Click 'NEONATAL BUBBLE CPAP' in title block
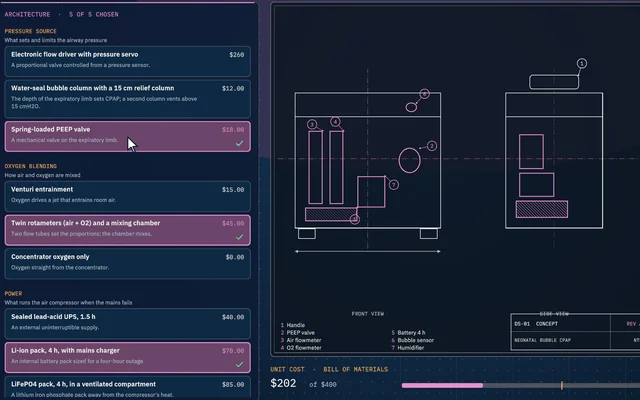The height and width of the screenshot is (400, 640). click(x=542, y=340)
